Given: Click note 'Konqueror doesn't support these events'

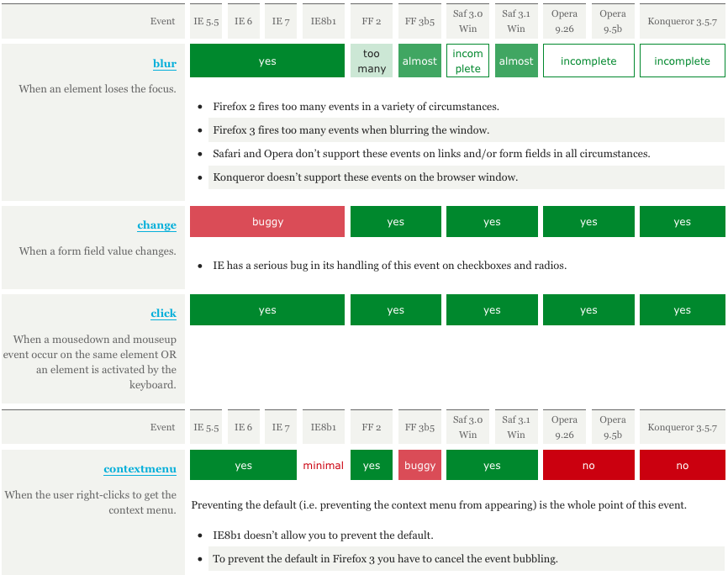Looking at the screenshot, I should click(366, 177).
